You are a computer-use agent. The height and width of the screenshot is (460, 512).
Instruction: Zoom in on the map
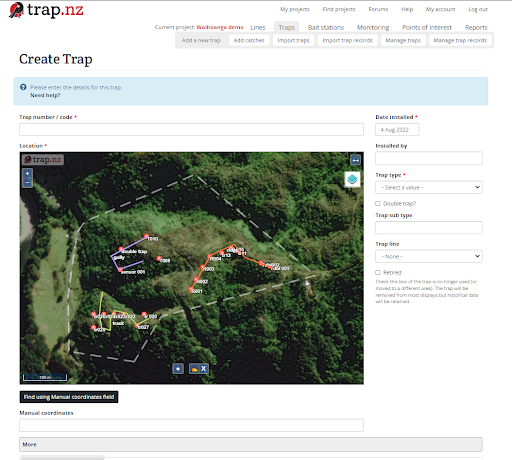point(27,173)
